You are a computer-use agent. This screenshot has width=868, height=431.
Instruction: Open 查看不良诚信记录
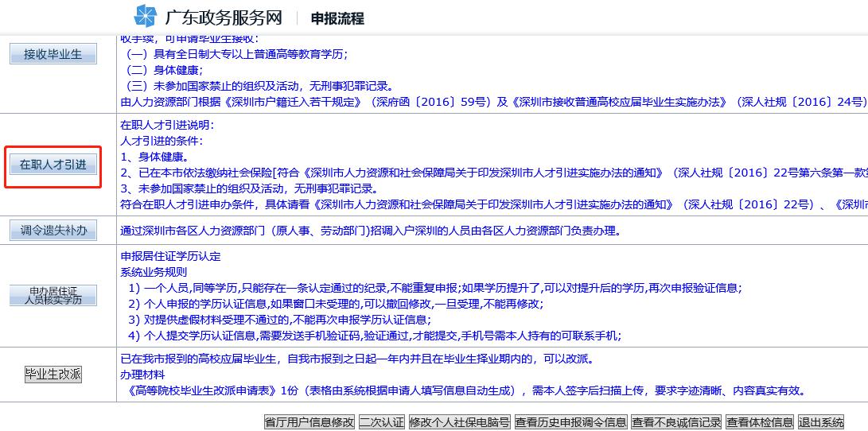tap(676, 423)
